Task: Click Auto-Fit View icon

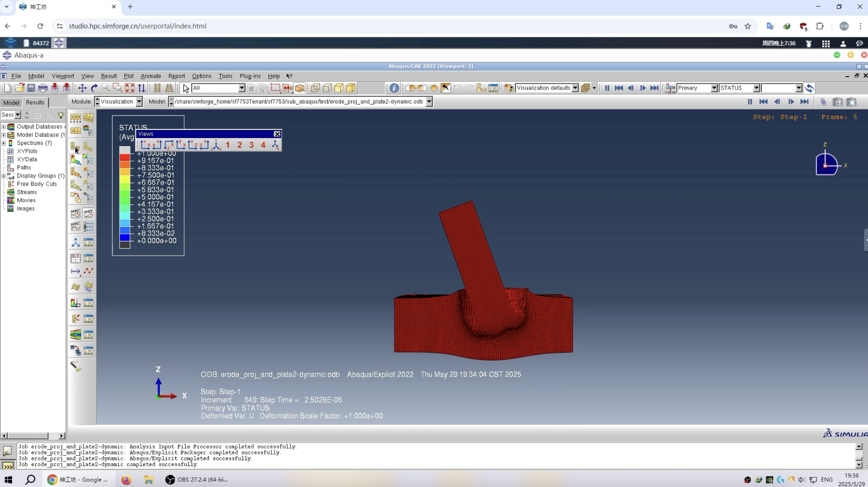Action: click(130, 88)
